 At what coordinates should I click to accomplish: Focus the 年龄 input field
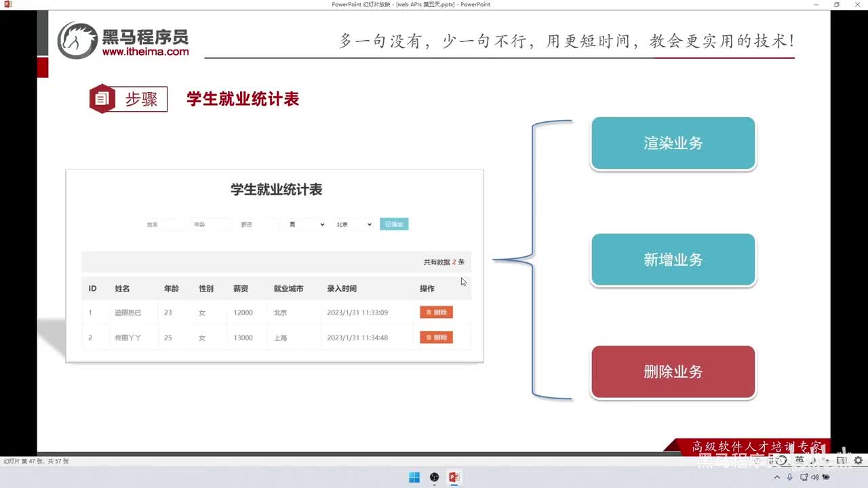[x=211, y=224]
